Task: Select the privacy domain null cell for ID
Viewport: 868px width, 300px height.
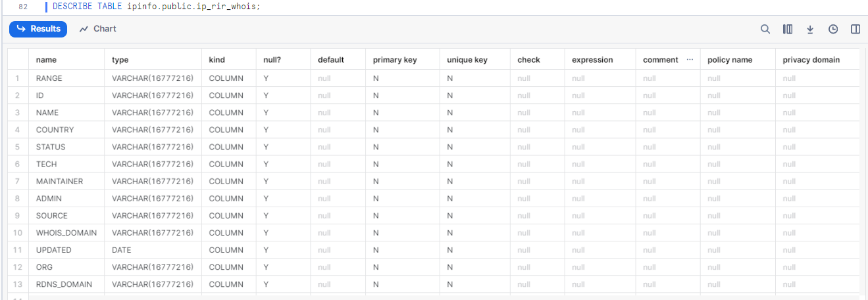Action: click(818, 95)
